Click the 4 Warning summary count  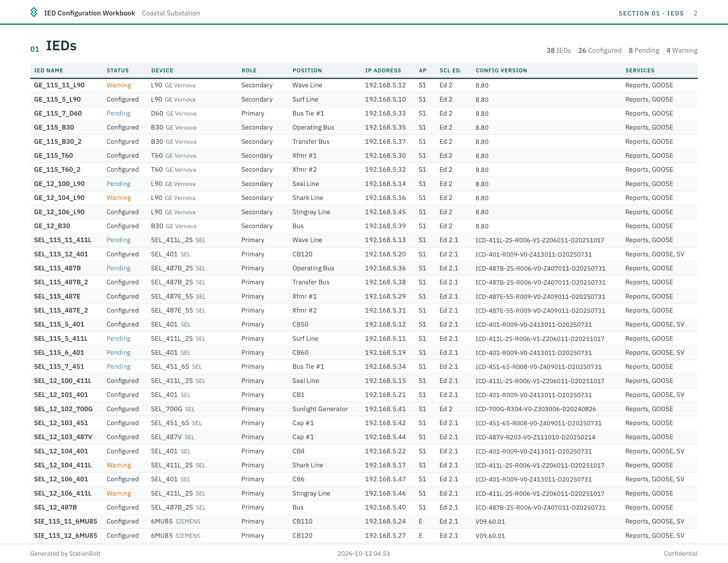682,50
